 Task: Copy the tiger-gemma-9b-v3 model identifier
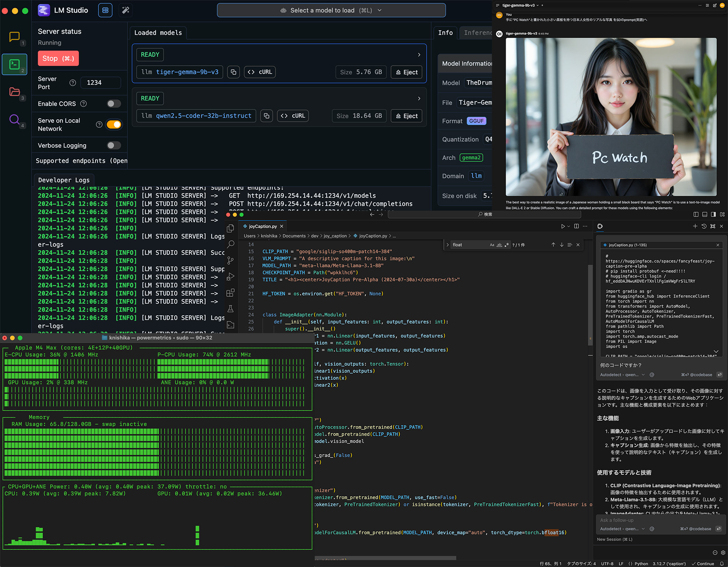233,72
